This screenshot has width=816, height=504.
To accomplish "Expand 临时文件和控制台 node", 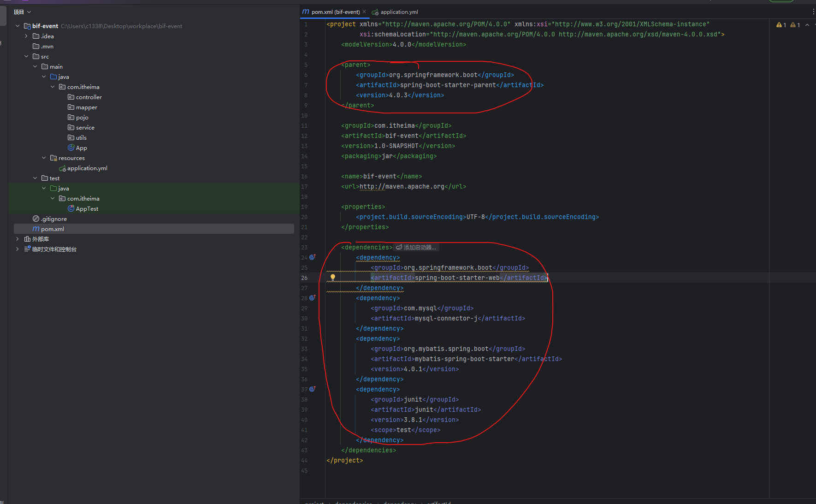I will (x=18, y=249).
